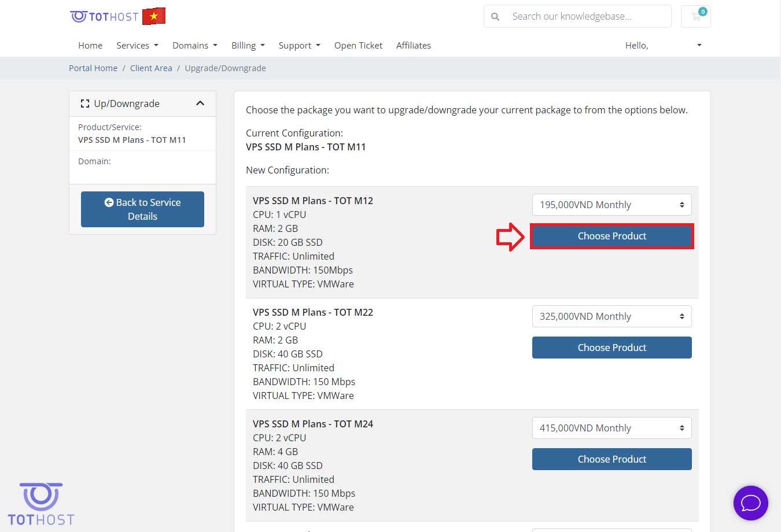Open billing cycle dropdown for TOT M22
This screenshot has height=532, width=781.
coord(611,316)
